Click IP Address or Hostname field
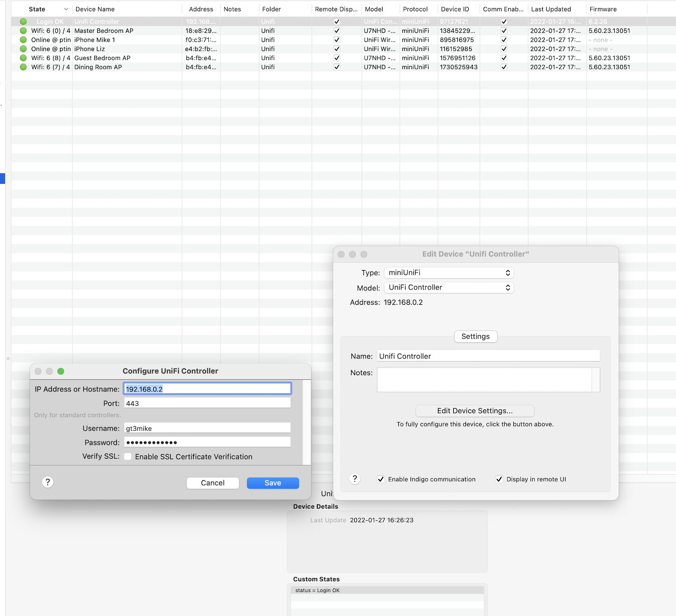 coord(207,389)
